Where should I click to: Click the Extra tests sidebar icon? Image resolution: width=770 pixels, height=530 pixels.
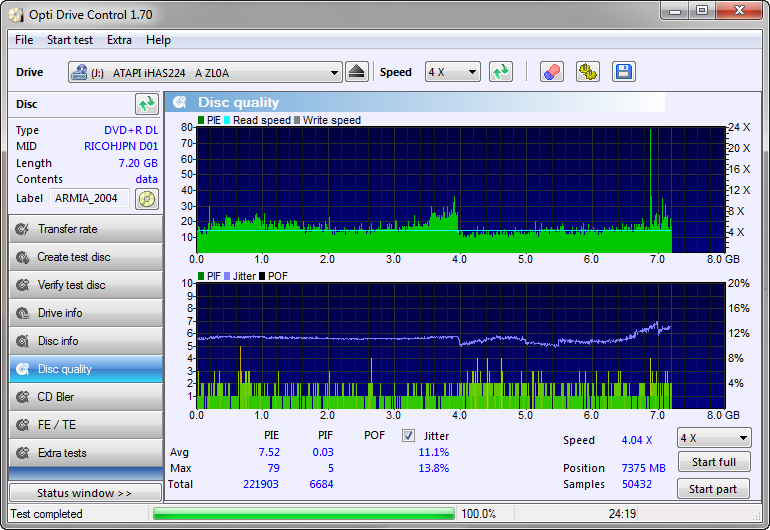tap(22, 453)
